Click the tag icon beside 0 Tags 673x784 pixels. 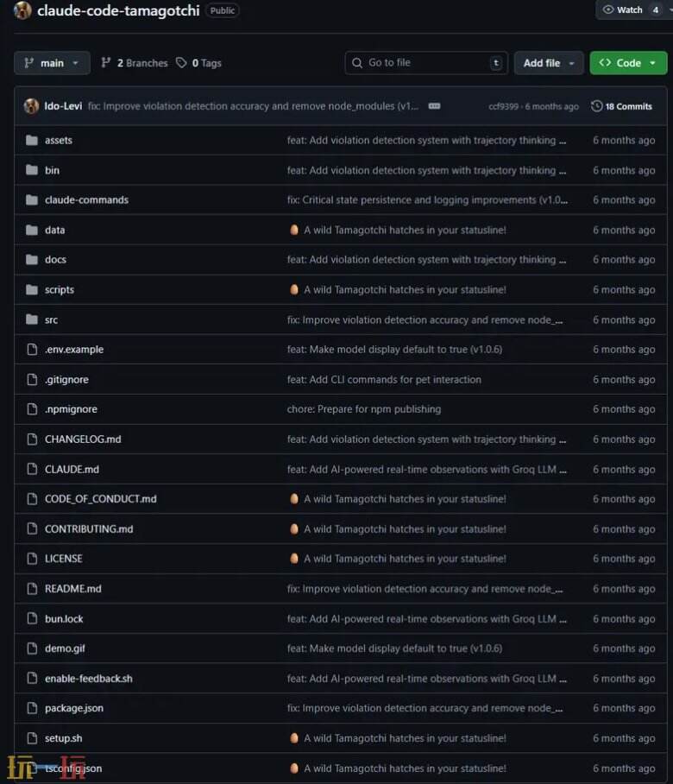[181, 63]
